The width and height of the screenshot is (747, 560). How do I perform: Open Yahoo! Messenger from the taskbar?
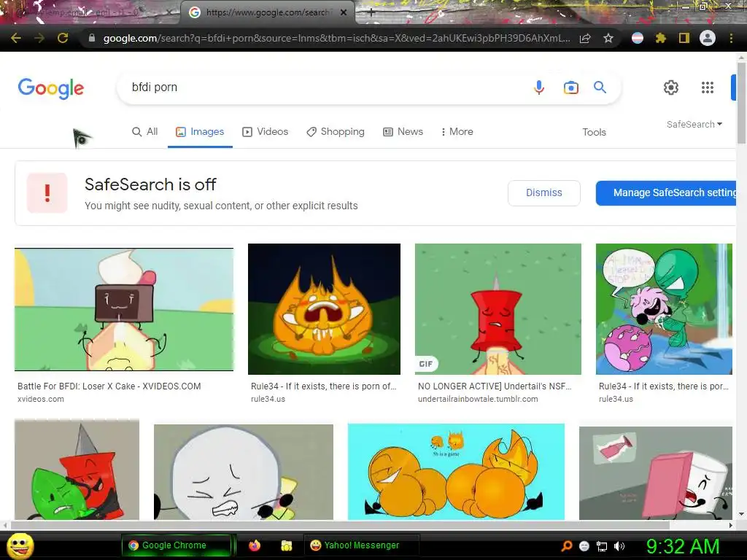pos(360,545)
